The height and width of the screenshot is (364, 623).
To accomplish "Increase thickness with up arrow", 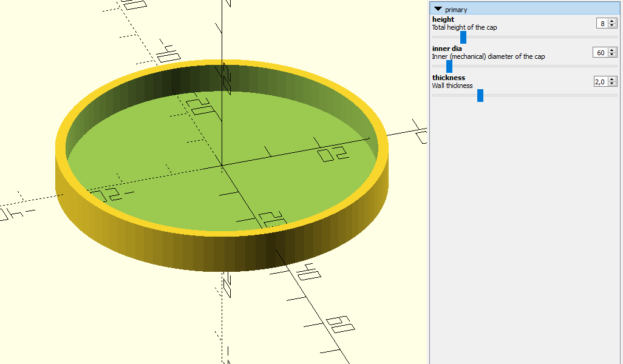I will pyautogui.click(x=612, y=79).
